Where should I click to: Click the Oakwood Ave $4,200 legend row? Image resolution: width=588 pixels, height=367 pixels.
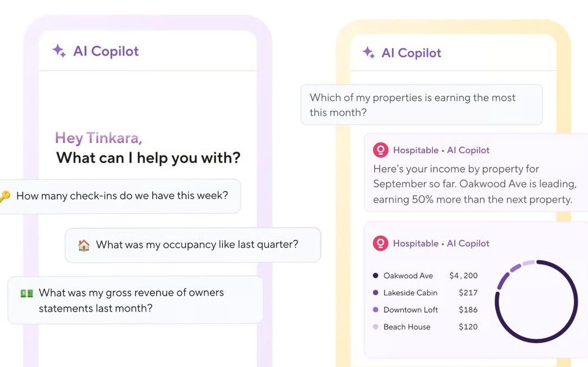(x=425, y=276)
